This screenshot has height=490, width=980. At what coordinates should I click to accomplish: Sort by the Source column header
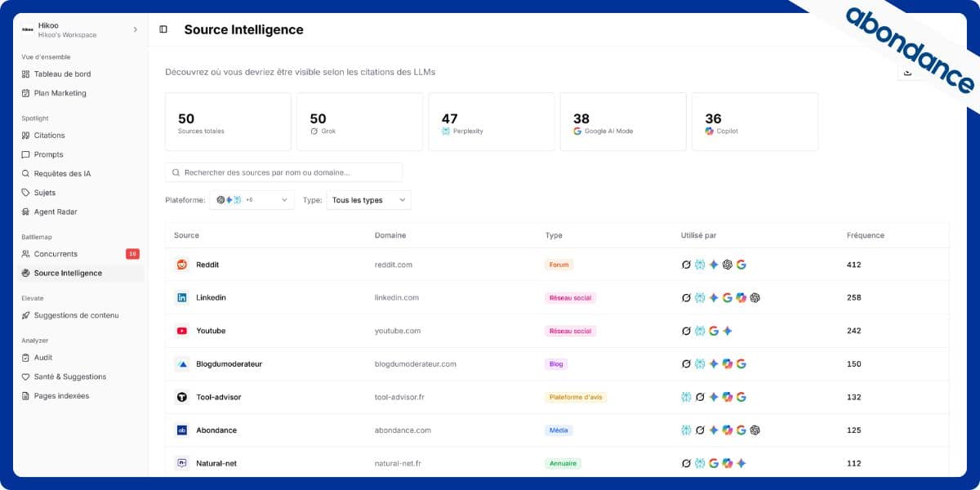coord(186,235)
